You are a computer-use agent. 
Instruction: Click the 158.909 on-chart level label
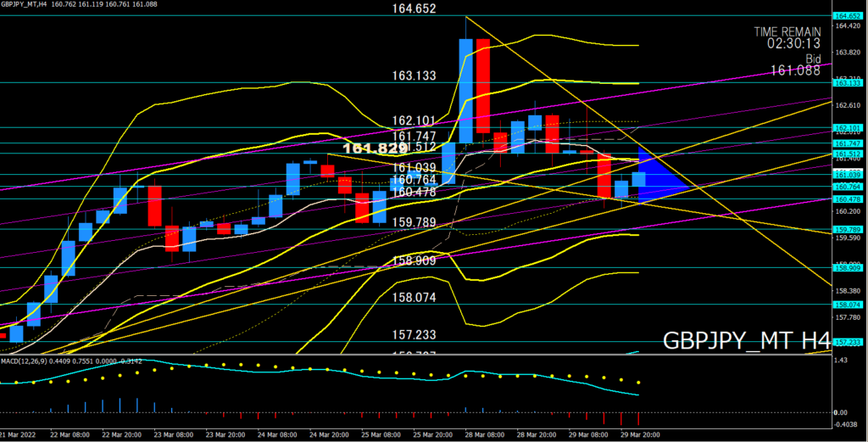click(x=414, y=261)
